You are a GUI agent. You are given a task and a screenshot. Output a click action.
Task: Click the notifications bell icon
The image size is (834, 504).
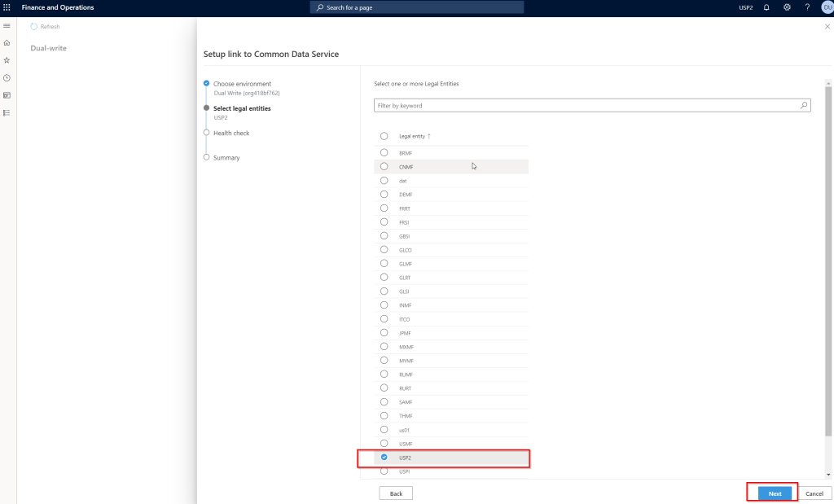point(766,7)
